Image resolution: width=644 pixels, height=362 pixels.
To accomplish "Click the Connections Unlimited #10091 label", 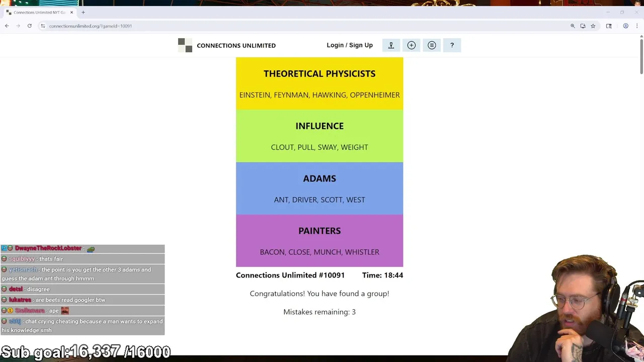I will click(290, 275).
